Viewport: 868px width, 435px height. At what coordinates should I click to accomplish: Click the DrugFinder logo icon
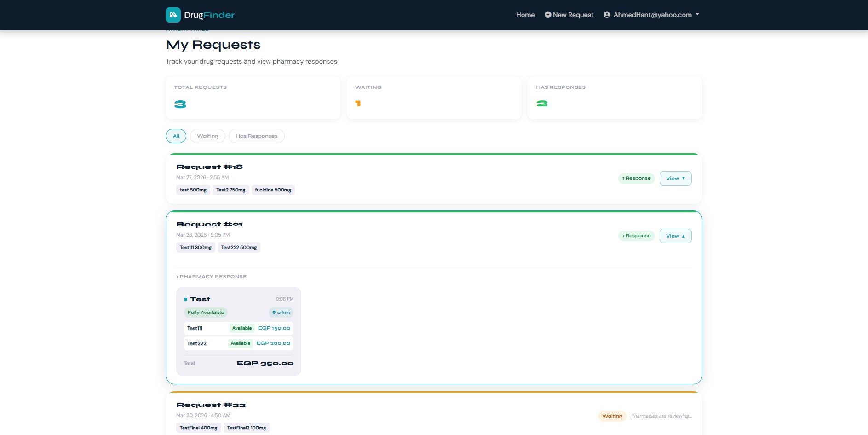coord(173,15)
